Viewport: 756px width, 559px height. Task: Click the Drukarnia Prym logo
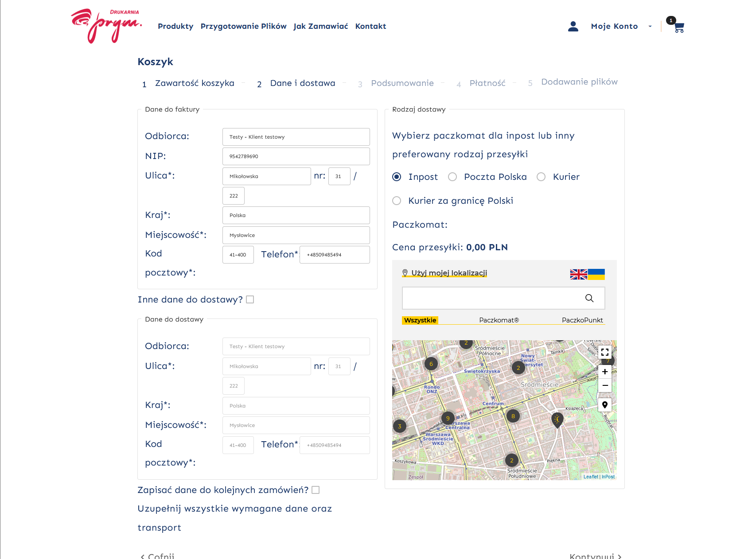click(106, 26)
